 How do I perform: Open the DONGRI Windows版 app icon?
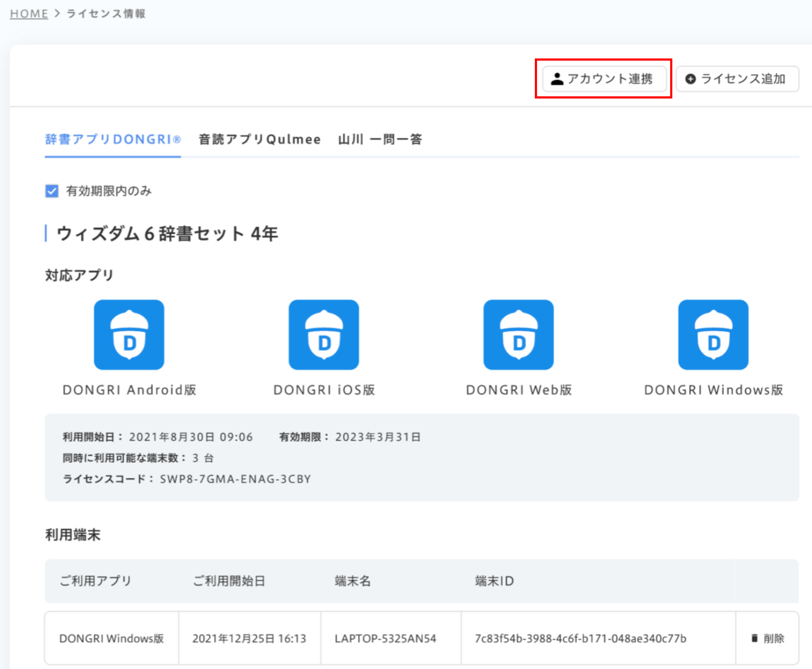pos(713,334)
